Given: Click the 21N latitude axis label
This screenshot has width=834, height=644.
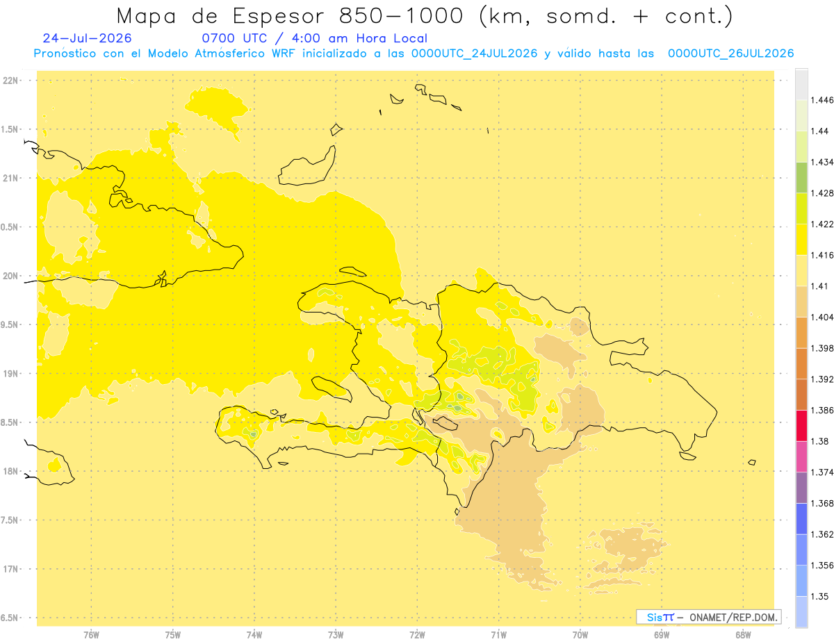Looking at the screenshot, I should (11, 178).
